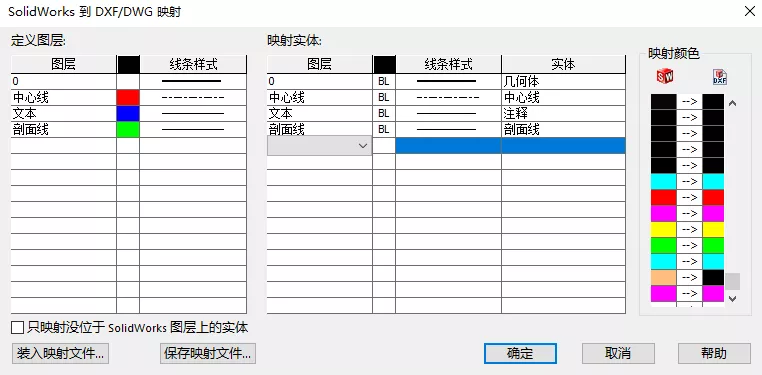Click line style cell in 几何体 row
The image size is (762, 375).
(x=449, y=82)
